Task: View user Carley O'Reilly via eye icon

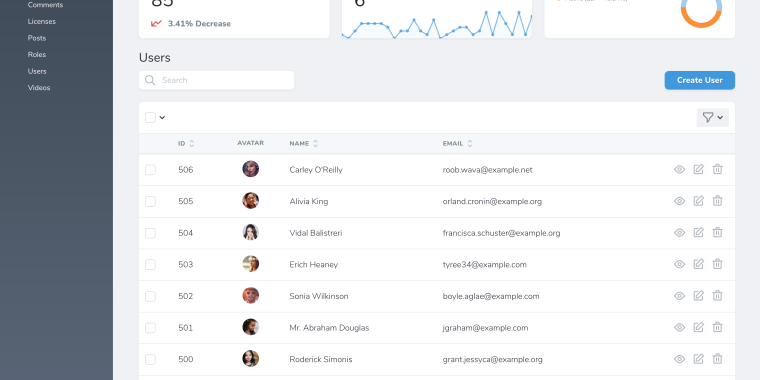Action: (680, 170)
